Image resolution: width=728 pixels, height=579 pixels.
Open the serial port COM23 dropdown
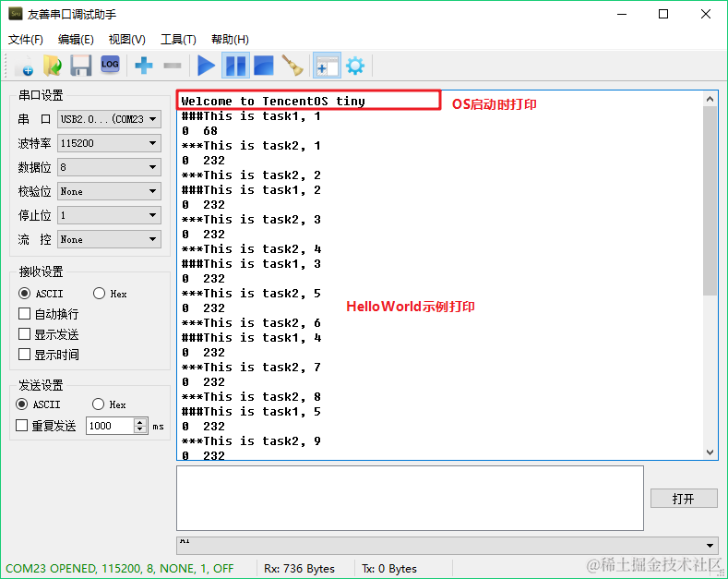(x=109, y=119)
